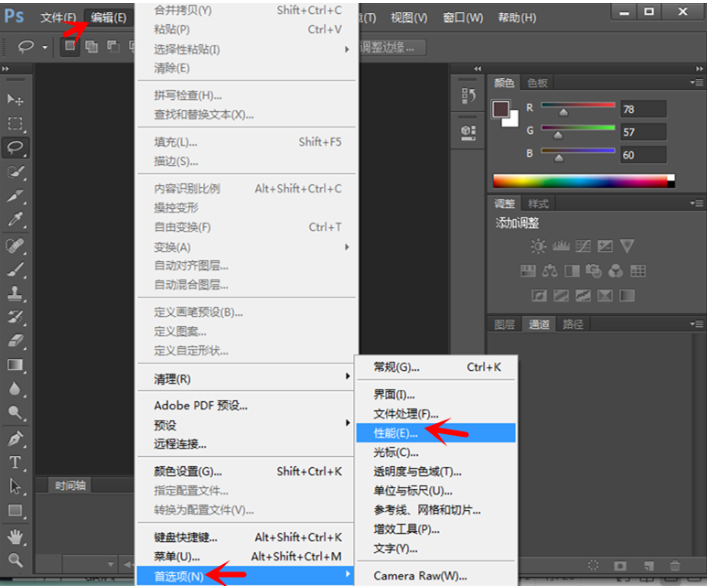Select the Gradient tool
This screenshot has height=588, width=708.
pos(16,365)
